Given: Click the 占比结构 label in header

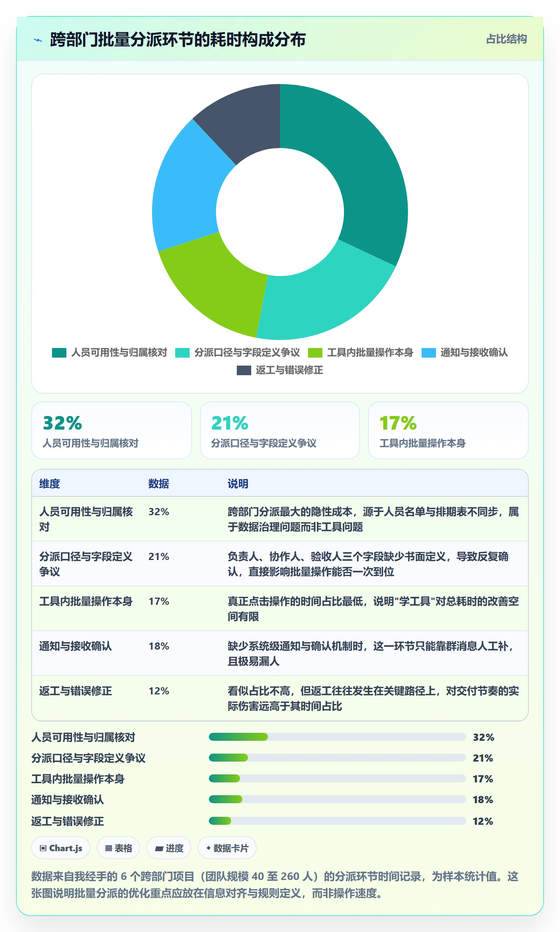Looking at the screenshot, I should (x=506, y=39).
